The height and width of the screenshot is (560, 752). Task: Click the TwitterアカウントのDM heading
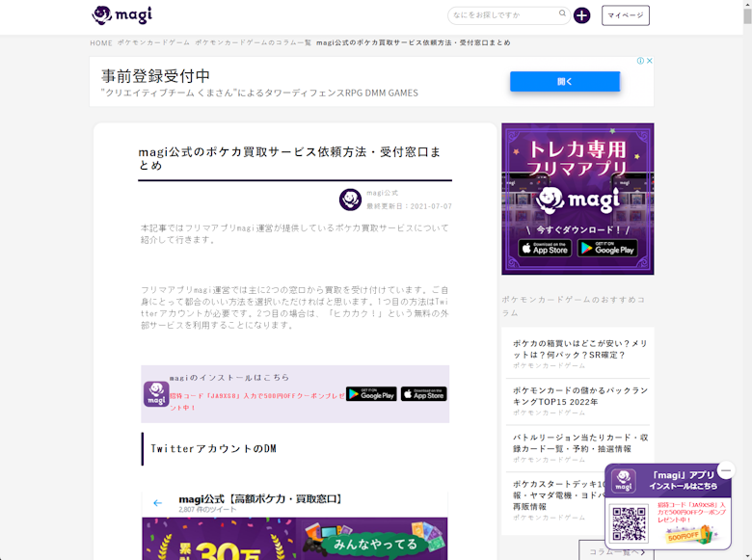[213, 449]
